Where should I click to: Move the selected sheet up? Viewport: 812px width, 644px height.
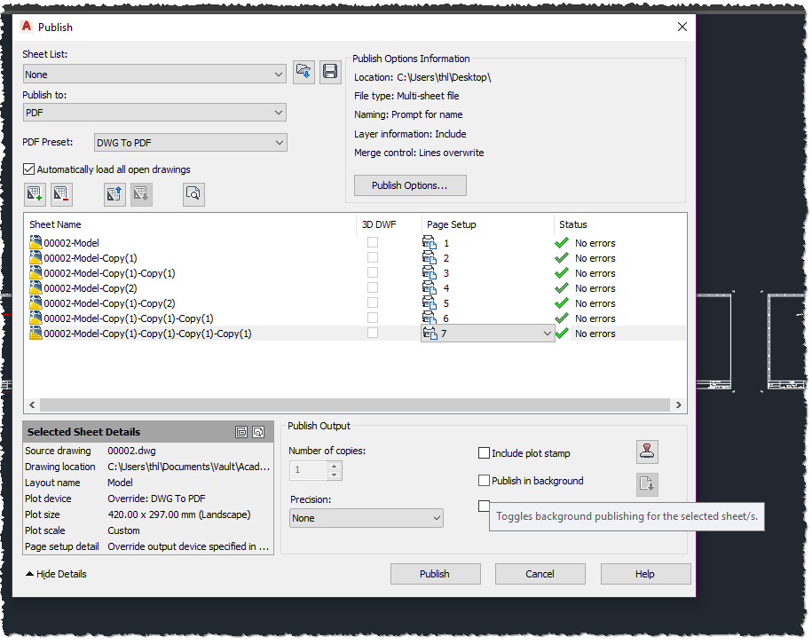(114, 193)
